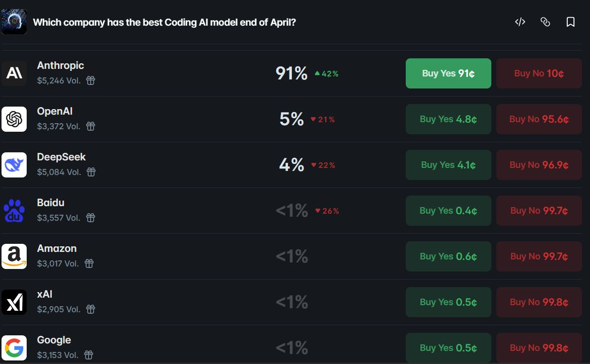Click the embed code icon

pyautogui.click(x=520, y=22)
